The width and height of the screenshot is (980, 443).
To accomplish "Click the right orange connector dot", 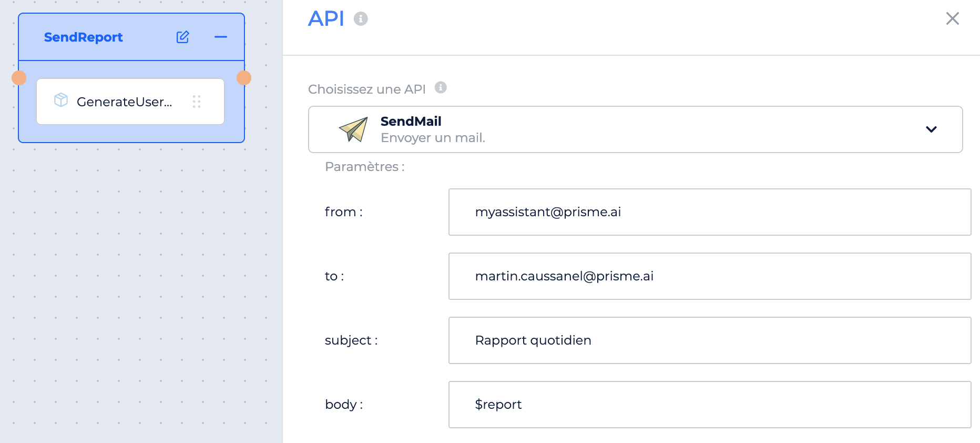I will 244,78.
